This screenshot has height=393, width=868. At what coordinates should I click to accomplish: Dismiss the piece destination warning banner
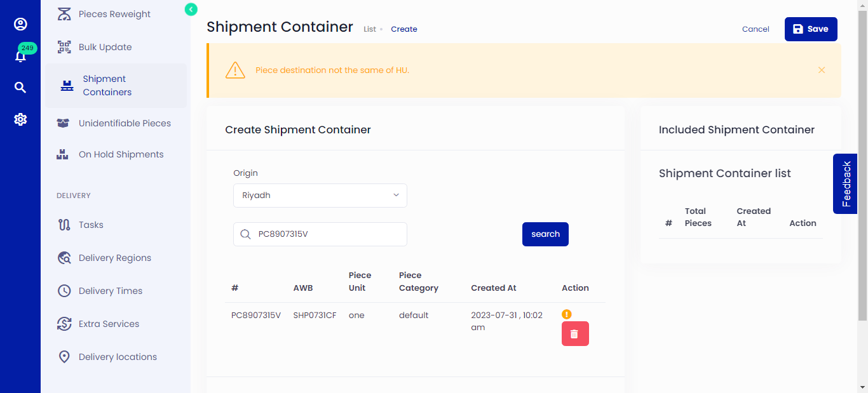[822, 70]
